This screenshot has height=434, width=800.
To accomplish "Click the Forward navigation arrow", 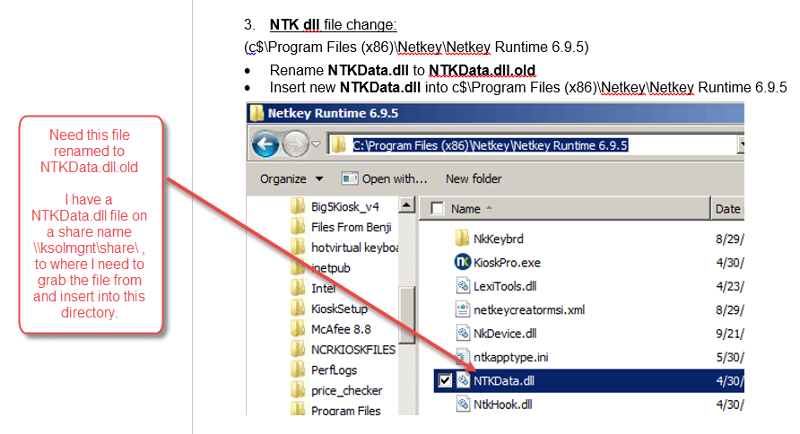I will click(295, 144).
